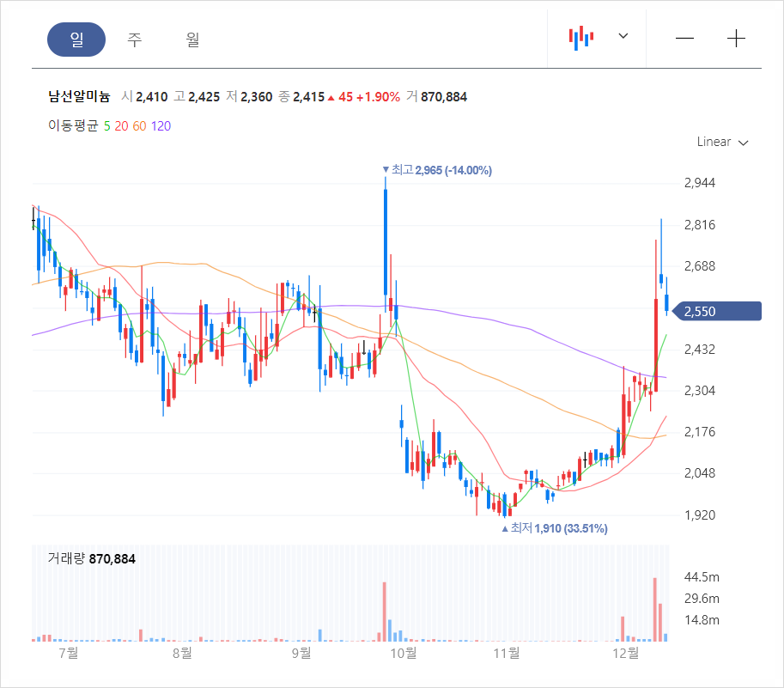784x688 pixels.
Task: Click the 거래량 870,884 volume label
Action: [92, 558]
